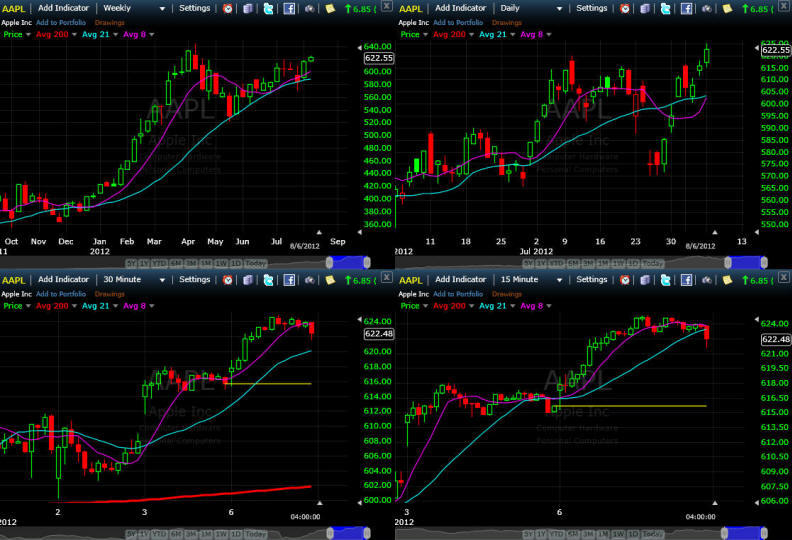Open Settings in the 30 Minute chart
792x540 pixels.
pos(194,279)
